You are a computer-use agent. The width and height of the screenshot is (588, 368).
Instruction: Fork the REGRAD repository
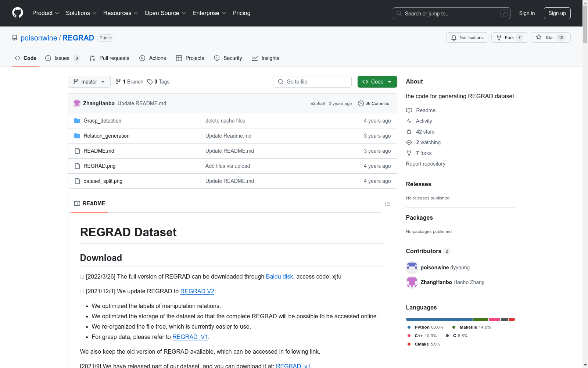coord(509,38)
